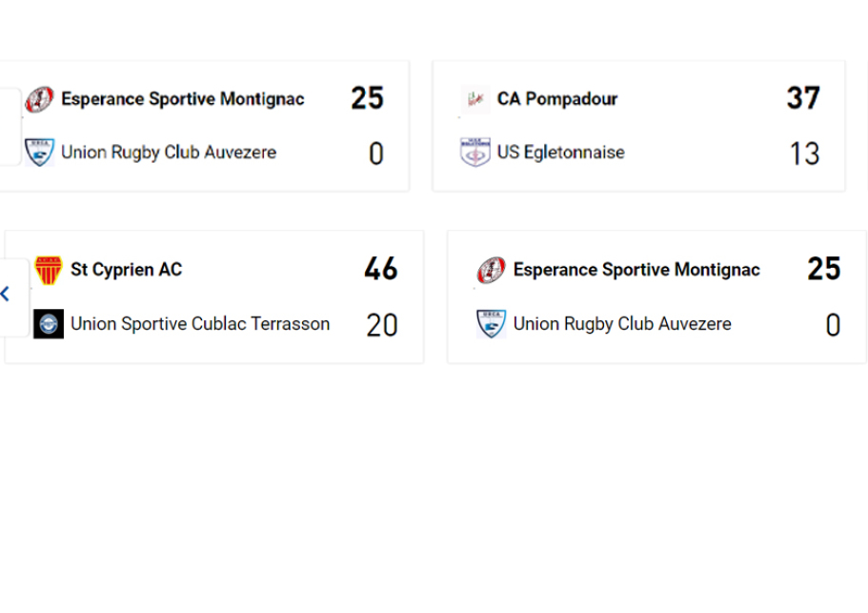Click the CA Pompadour team logo
The height and width of the screenshot is (613, 868).
pyautogui.click(x=475, y=99)
